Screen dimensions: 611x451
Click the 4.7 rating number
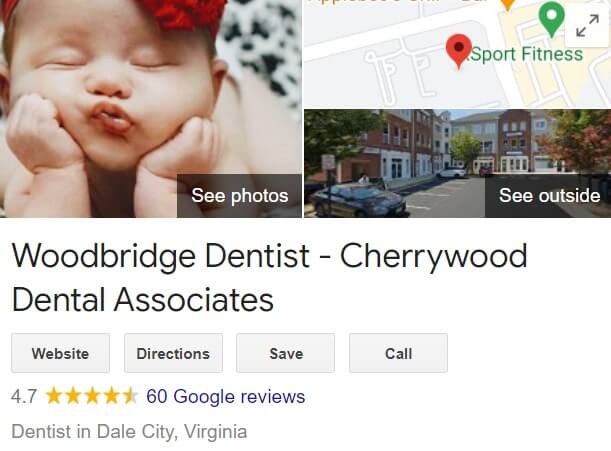pyautogui.click(x=24, y=397)
